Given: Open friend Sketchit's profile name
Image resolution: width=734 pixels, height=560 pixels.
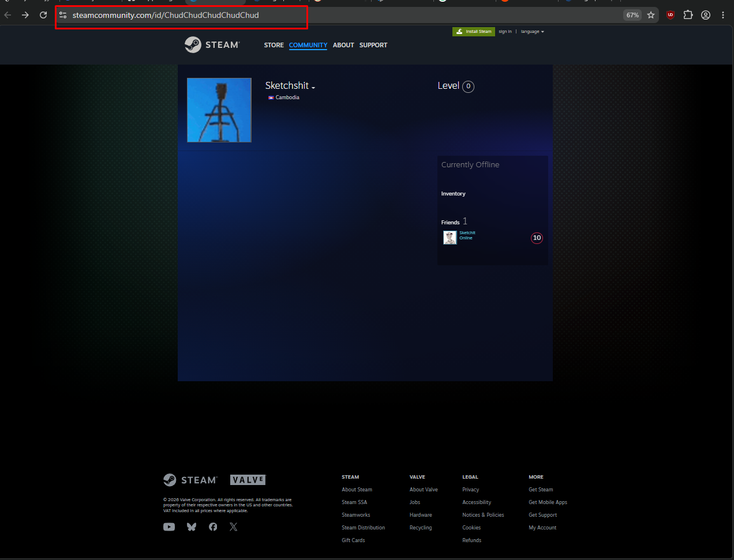Looking at the screenshot, I should [x=467, y=233].
